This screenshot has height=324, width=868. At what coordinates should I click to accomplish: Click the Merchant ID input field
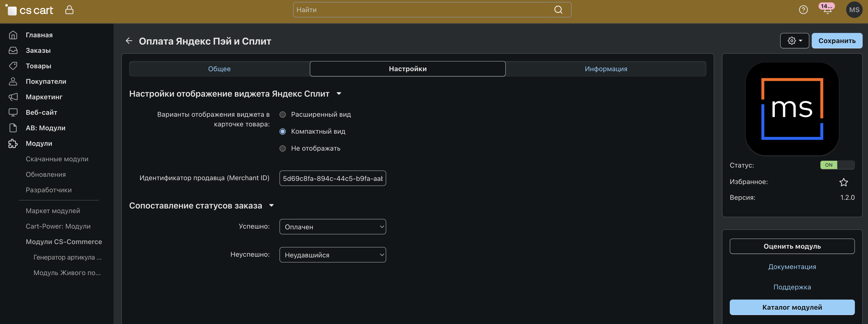click(x=333, y=178)
